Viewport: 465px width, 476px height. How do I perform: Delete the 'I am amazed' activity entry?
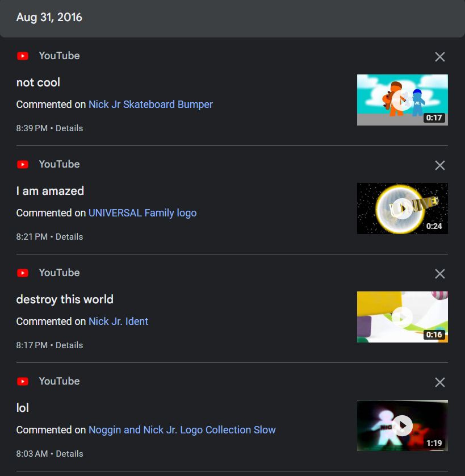(440, 165)
